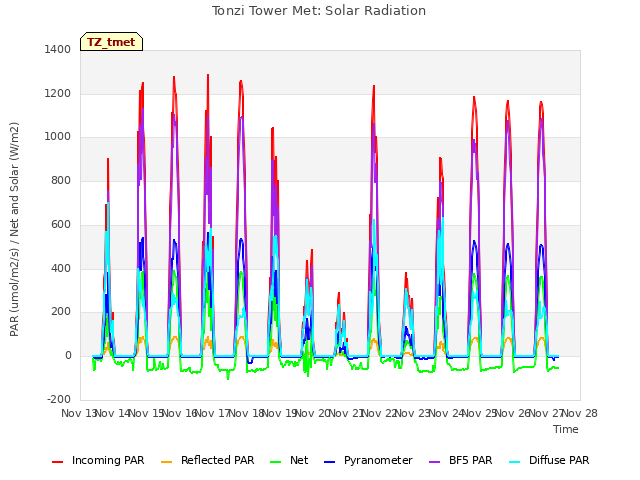The image size is (640, 480).
Task: Click the Nov 25 x-axis tick label
Action: (480, 413)
